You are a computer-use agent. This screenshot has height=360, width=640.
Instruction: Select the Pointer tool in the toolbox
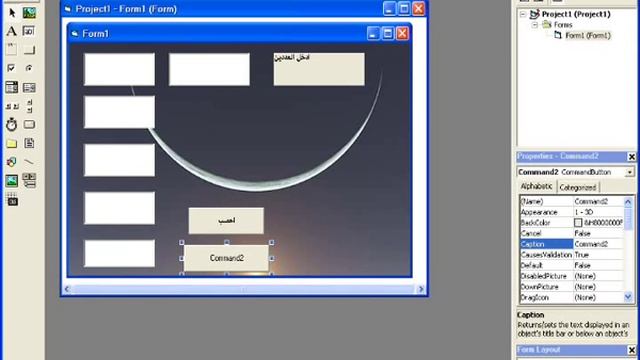pyautogui.click(x=12, y=13)
